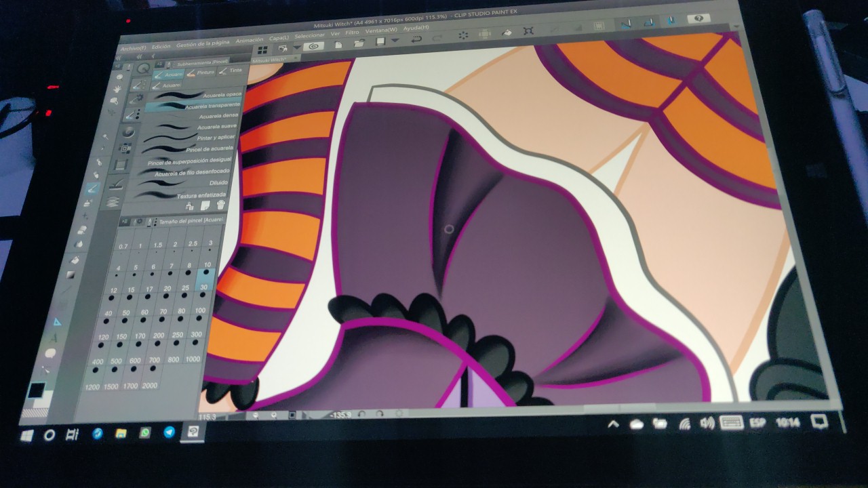The width and height of the screenshot is (868, 488).
Task: Click the new document icon in toolbar
Action: [338, 45]
